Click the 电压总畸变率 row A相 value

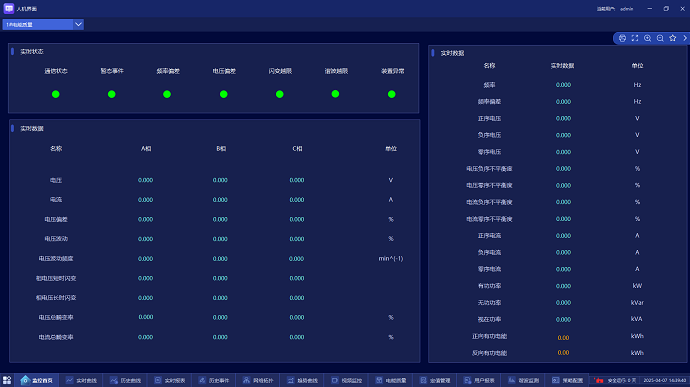coord(146,317)
